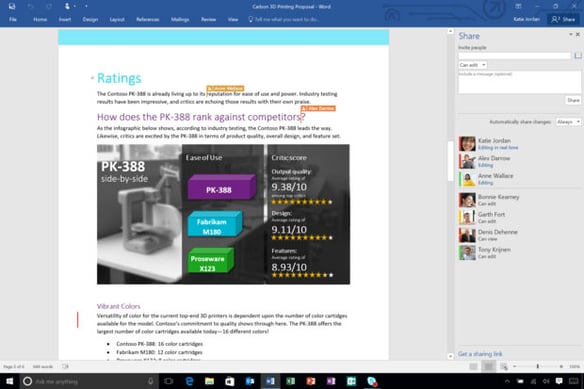Screen dimensions: 584x389
Task: Click the zoom slider handle in the status bar
Action: pos(537,367)
